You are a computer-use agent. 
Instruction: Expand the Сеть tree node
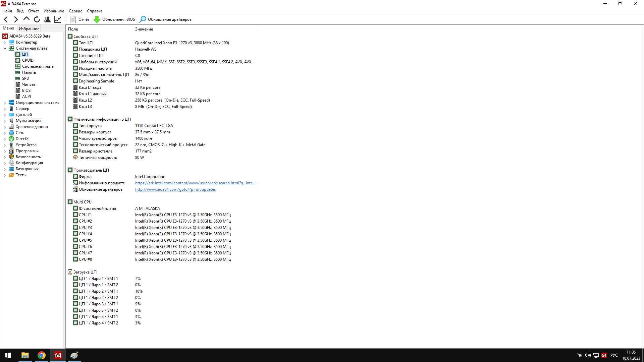5,133
